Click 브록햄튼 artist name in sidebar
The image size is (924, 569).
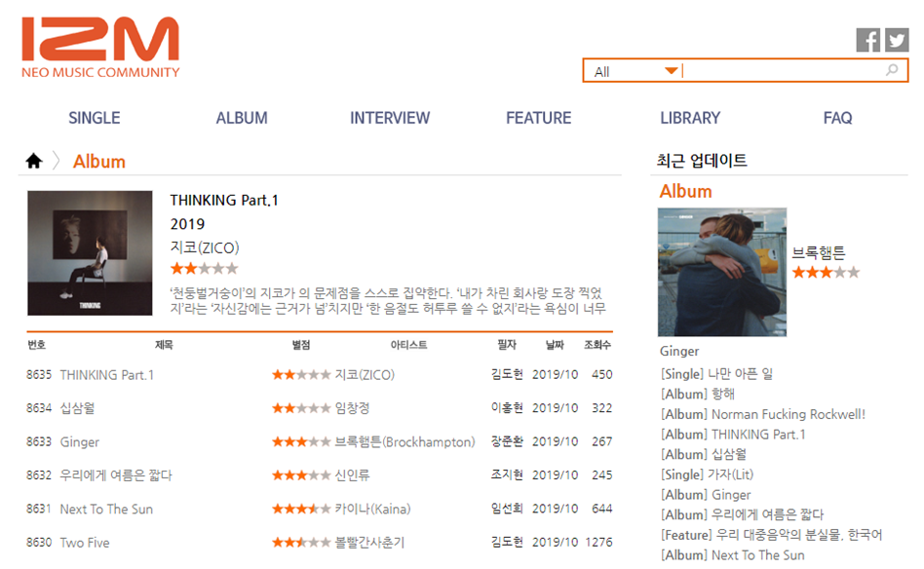(819, 252)
